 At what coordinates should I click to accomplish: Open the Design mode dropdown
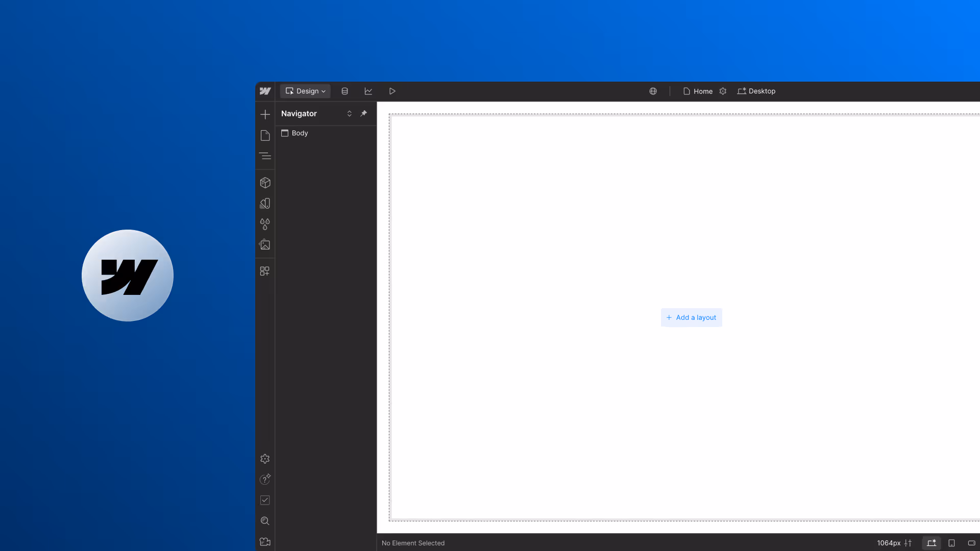pos(305,91)
